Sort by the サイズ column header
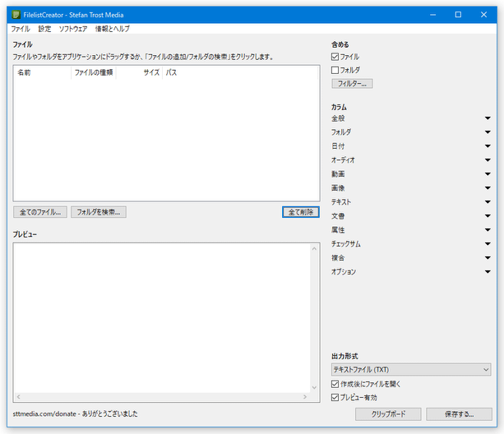 point(139,72)
